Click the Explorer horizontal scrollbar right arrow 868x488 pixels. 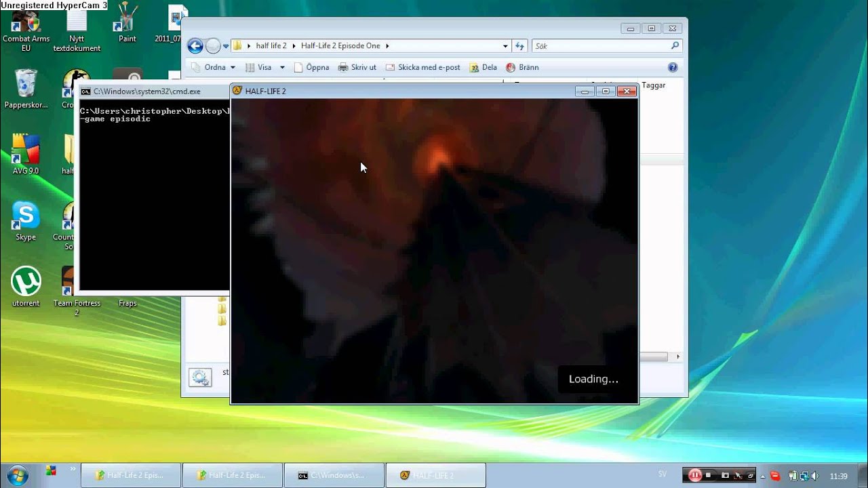pos(678,357)
